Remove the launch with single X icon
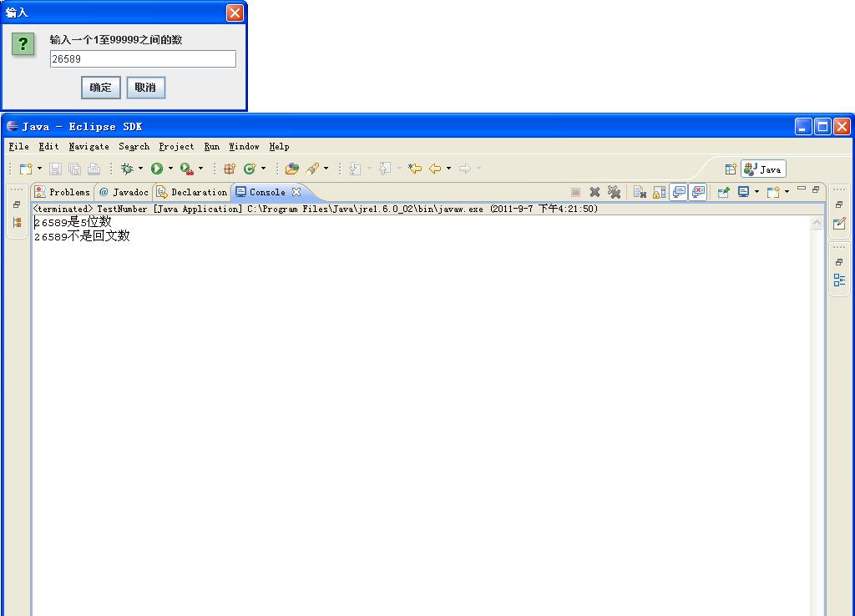855x616 pixels. pos(594,192)
